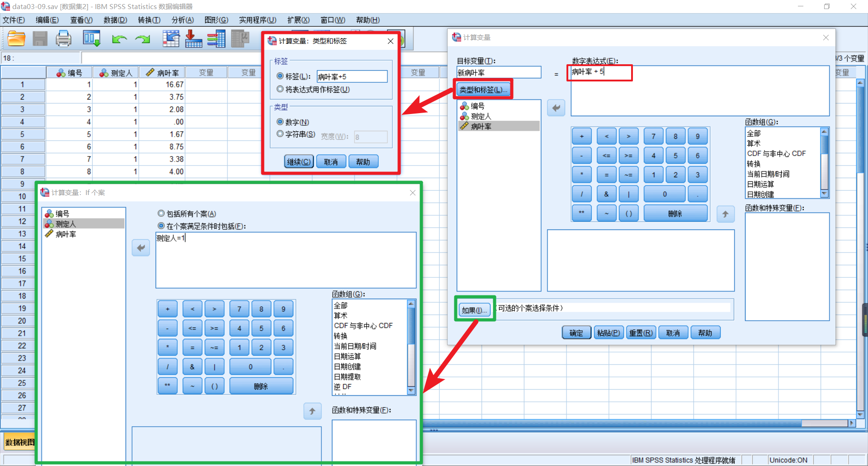Image resolution: width=868 pixels, height=466 pixels.
Task: Click the grayed run descriptive statistics icon
Action: 240,39
